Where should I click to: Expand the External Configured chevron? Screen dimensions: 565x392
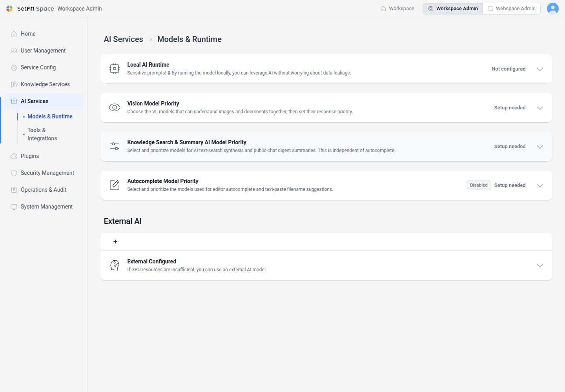(540, 265)
